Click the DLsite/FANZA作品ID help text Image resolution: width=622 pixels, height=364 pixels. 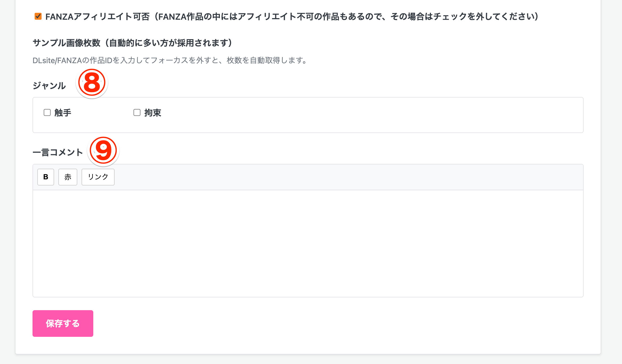tap(169, 60)
